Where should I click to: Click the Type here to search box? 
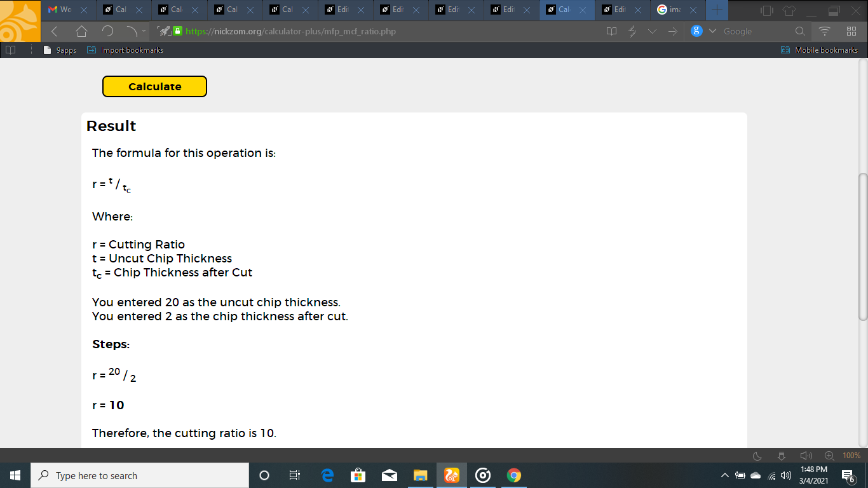click(x=140, y=475)
